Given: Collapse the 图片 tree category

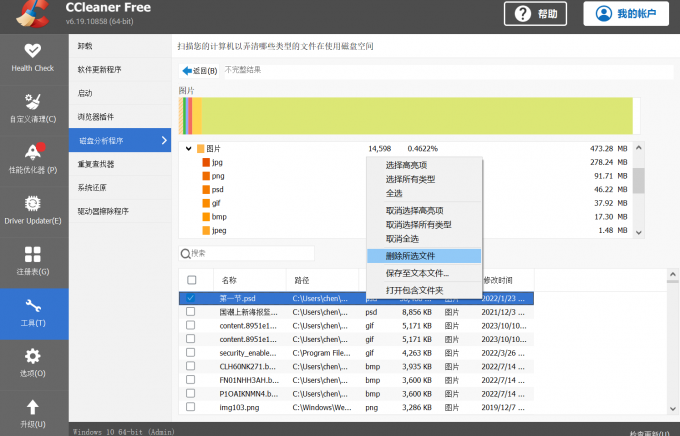Looking at the screenshot, I should tap(189, 149).
